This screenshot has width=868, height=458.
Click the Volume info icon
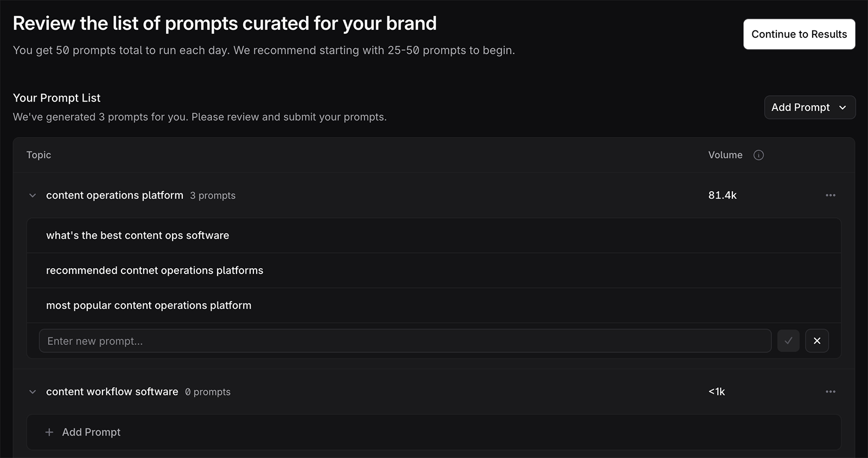[x=758, y=155]
